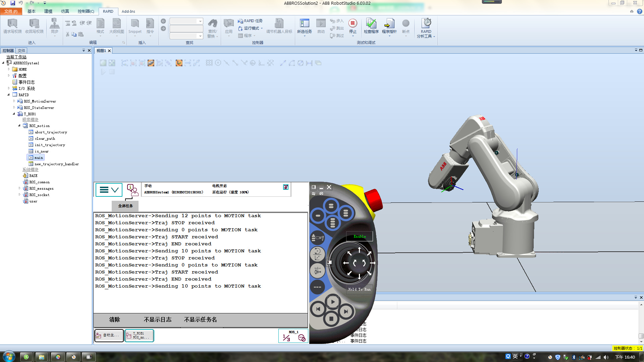Click the RAPID 任务 button
Screen dimensions: 644x362
pyautogui.click(x=250, y=21)
